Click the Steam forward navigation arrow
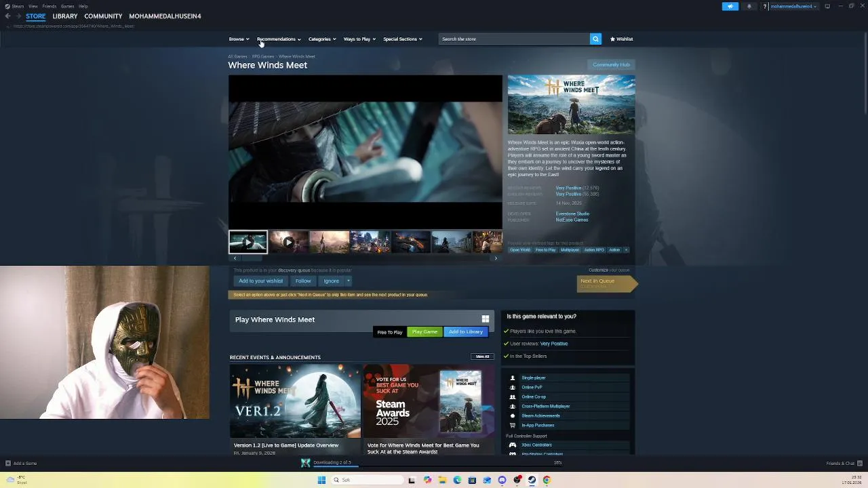Viewport: 868px width, 488px height. tap(18, 16)
